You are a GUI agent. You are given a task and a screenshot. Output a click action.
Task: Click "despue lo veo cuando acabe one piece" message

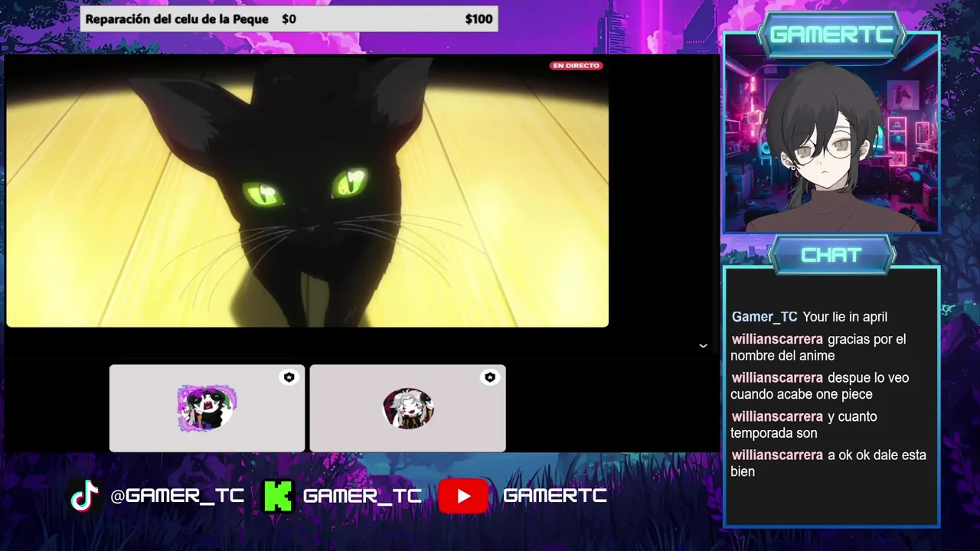[x=820, y=386]
